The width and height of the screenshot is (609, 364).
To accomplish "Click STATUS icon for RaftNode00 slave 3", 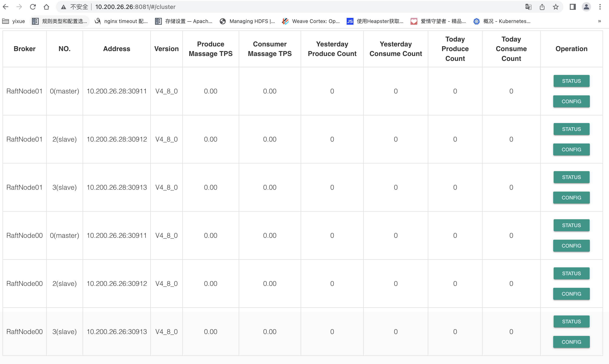I will pos(571,321).
